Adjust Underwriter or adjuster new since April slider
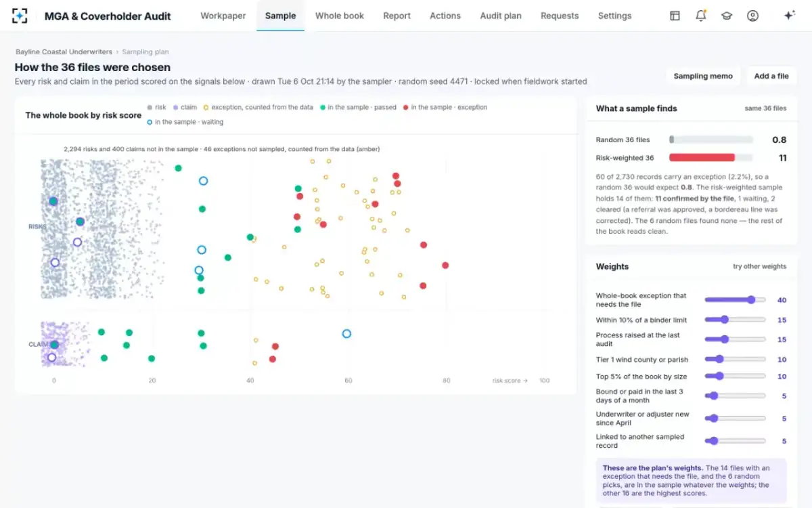 [x=735, y=419]
